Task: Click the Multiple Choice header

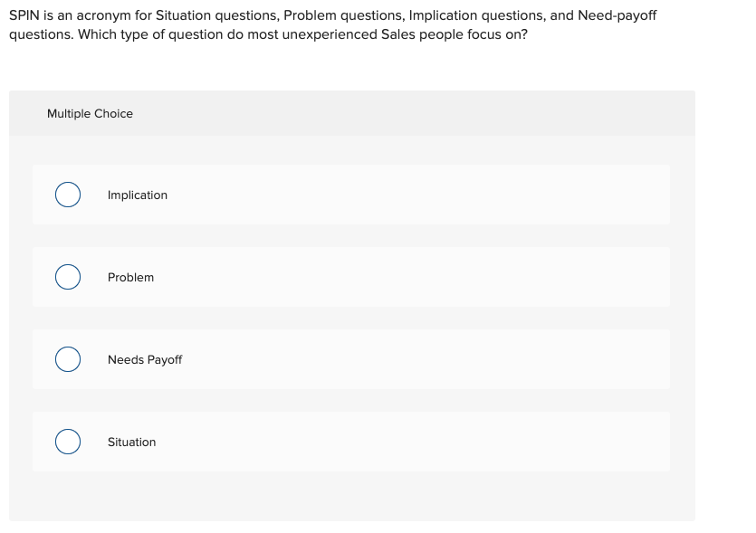Action: pos(90,113)
